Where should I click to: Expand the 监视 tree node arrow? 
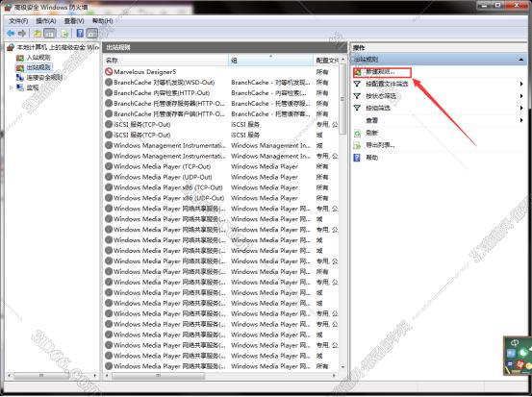click(x=11, y=87)
